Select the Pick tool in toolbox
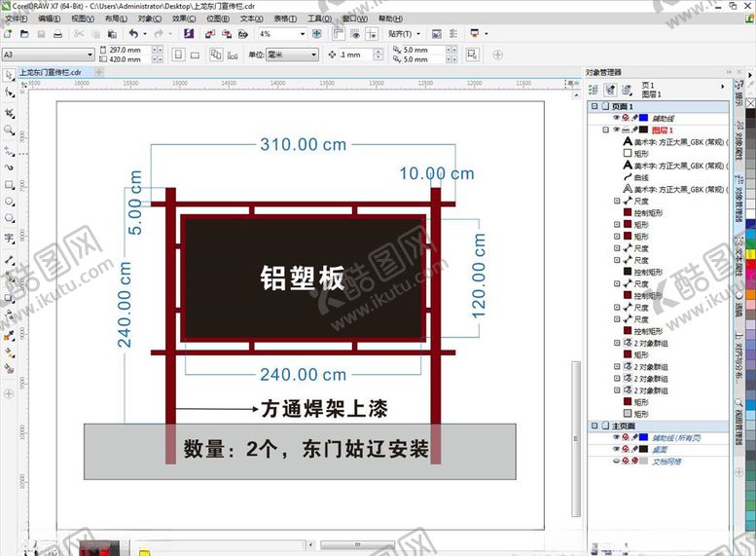The image size is (756, 556). pyautogui.click(x=9, y=74)
